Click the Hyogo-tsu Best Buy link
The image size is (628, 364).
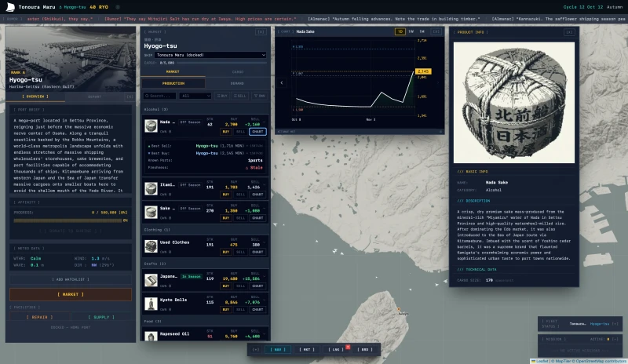(x=206, y=153)
